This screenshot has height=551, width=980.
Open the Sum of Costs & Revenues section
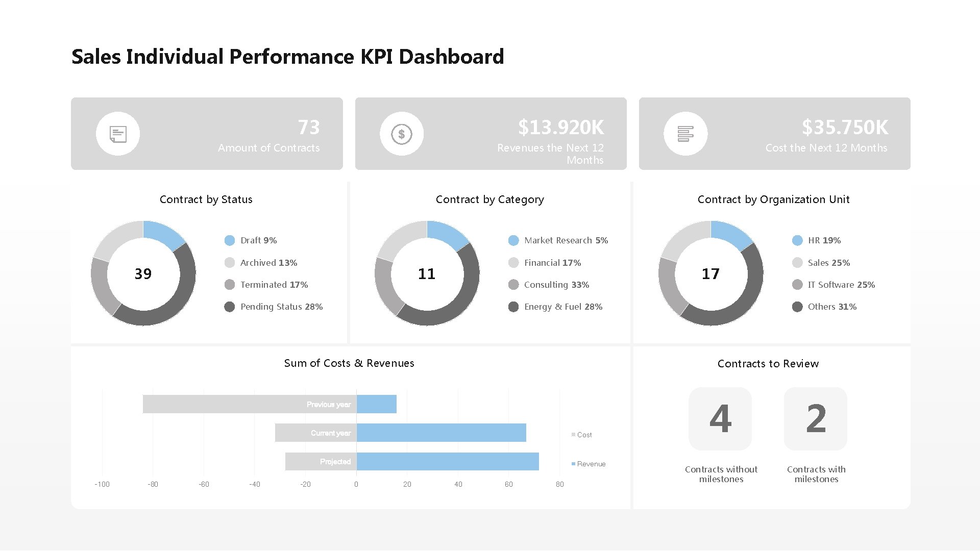click(349, 363)
